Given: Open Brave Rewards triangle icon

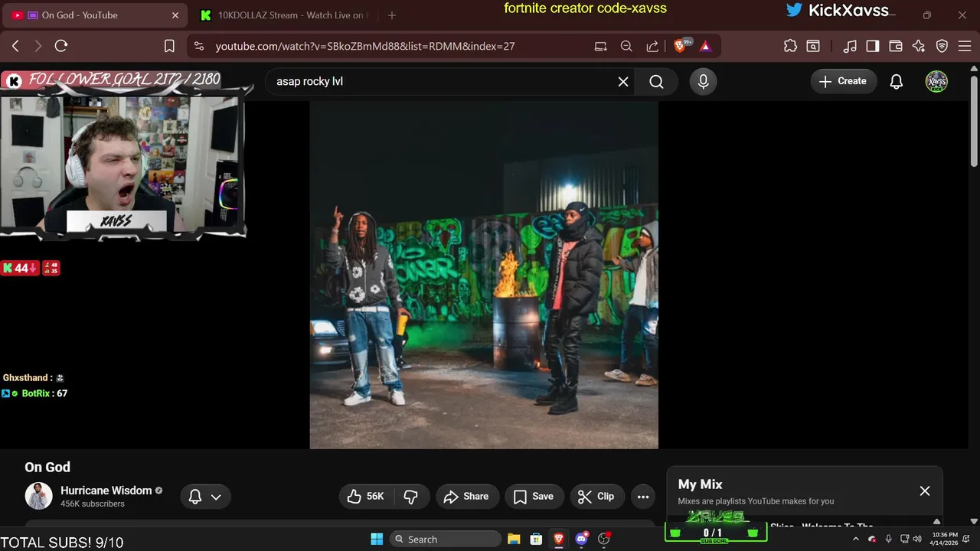Looking at the screenshot, I should [705, 46].
